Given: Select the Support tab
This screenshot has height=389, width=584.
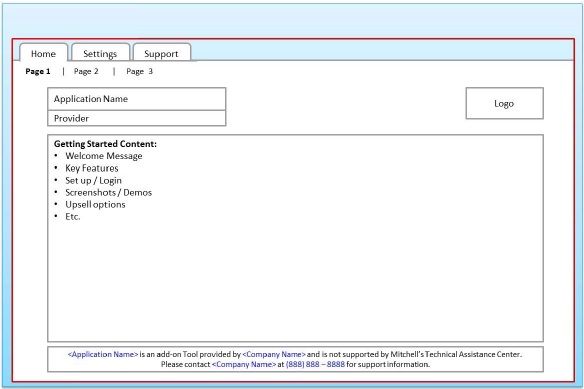Looking at the screenshot, I should tap(161, 53).
